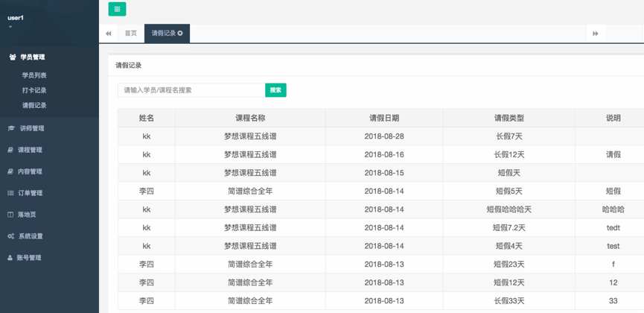This screenshot has width=644, height=313.
Task: Click the 学员管理 users icon in sidebar
Action: point(12,57)
